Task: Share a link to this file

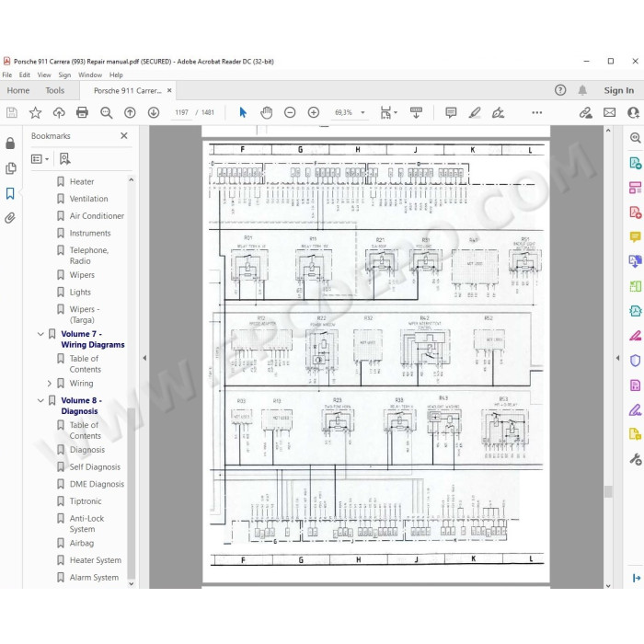Action: pos(586,112)
